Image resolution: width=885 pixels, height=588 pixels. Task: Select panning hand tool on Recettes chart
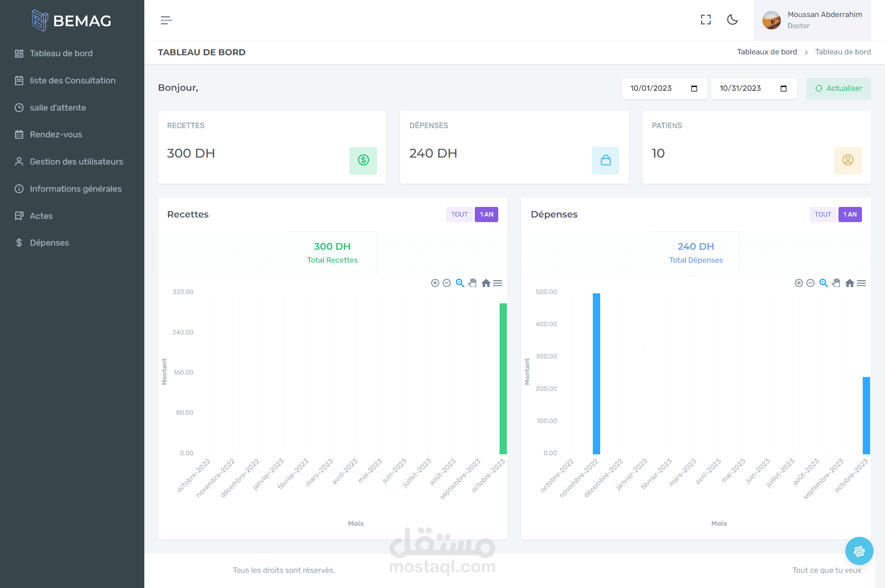(x=472, y=283)
